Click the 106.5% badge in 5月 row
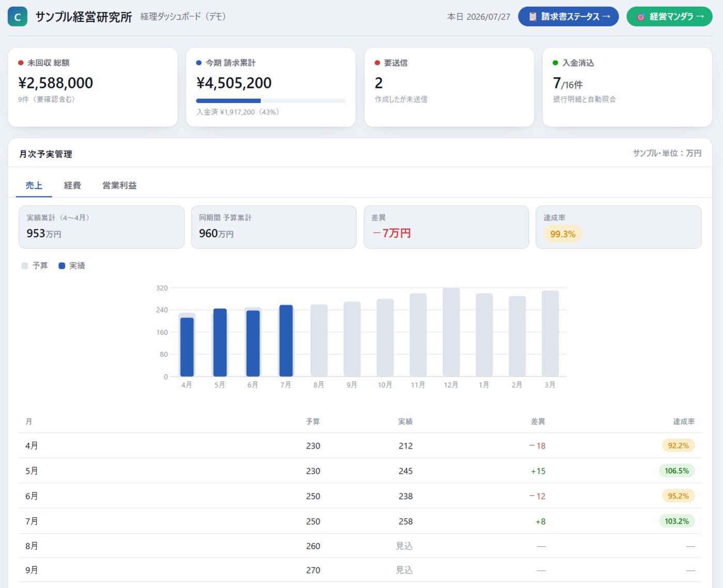The image size is (723, 588). [x=677, y=471]
